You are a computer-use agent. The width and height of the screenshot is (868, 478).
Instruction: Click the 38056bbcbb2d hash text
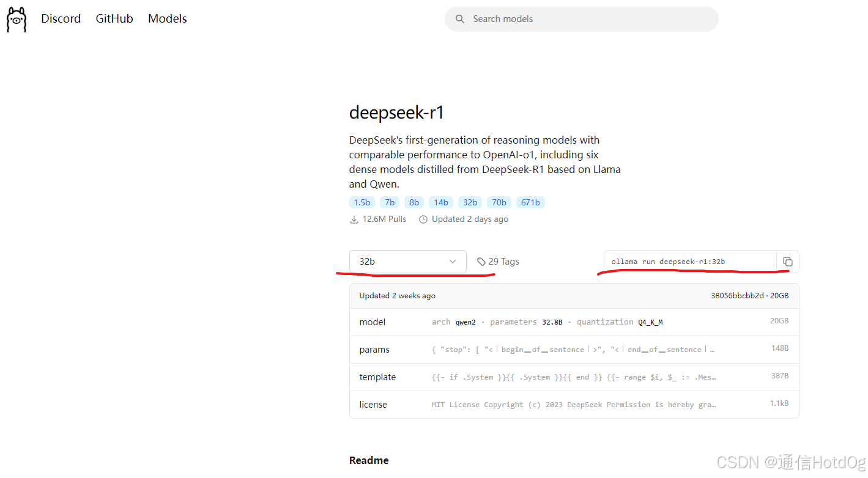pyautogui.click(x=737, y=296)
